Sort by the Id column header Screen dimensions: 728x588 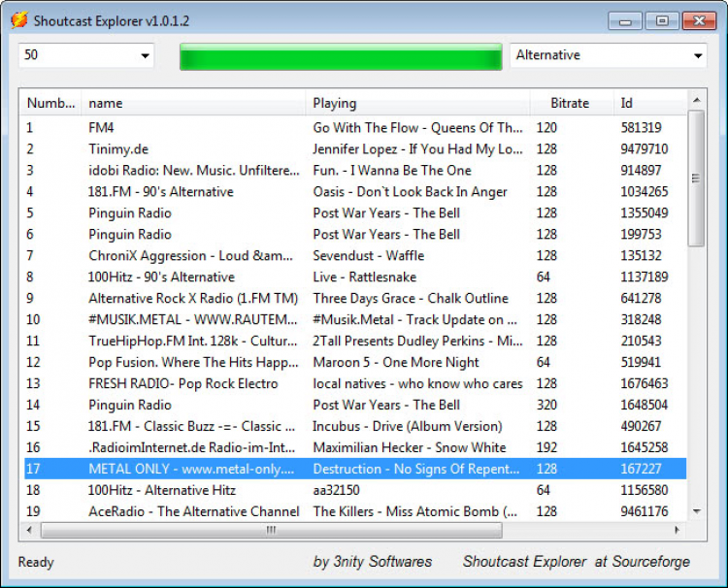(x=650, y=103)
